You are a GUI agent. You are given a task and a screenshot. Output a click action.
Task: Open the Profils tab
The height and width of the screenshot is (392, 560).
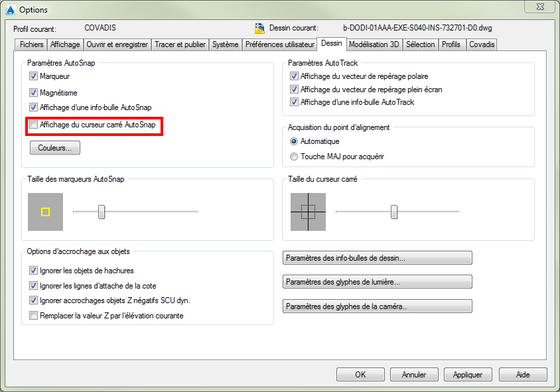451,44
